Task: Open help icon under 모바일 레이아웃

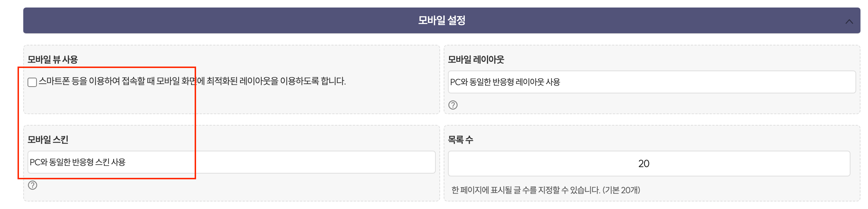Action: tap(453, 105)
